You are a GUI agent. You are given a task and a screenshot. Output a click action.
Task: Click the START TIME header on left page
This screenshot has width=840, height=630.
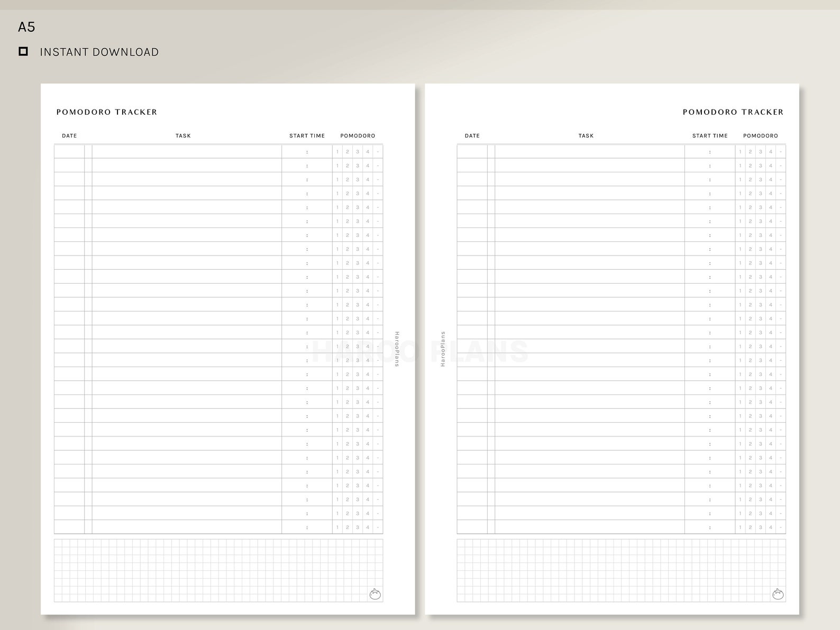[x=307, y=136]
